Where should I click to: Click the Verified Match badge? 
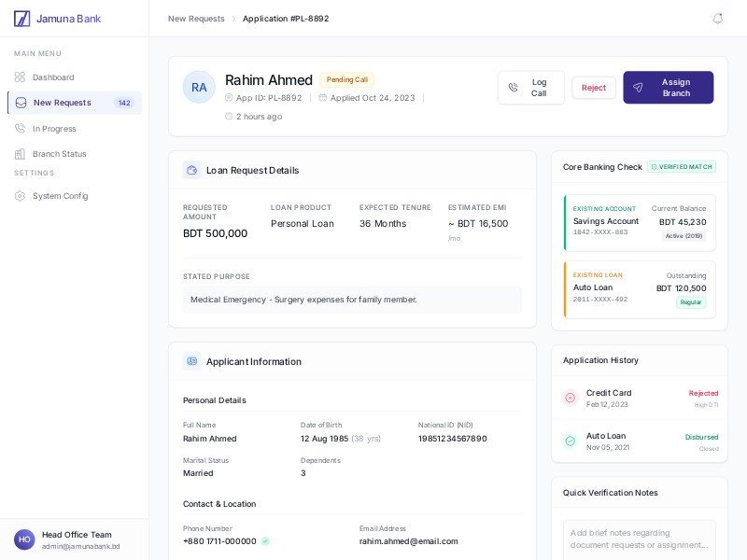coord(682,167)
